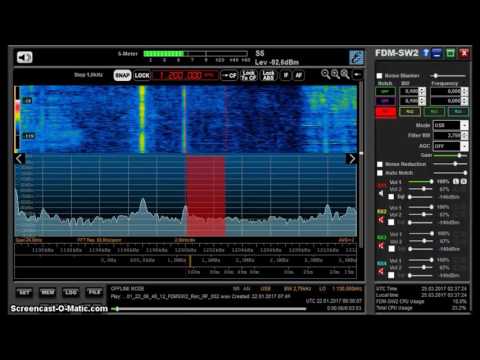Adjust the Filter BW stepper arrows
The height and width of the screenshot is (360, 480).
(464, 136)
